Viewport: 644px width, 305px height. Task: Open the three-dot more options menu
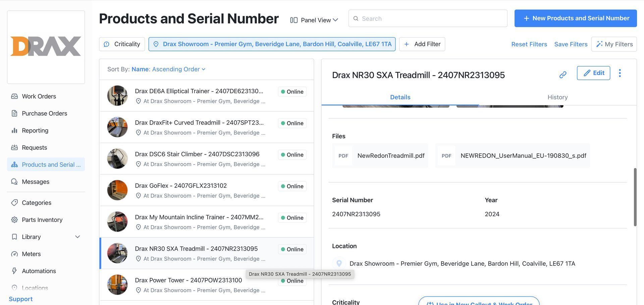point(620,73)
